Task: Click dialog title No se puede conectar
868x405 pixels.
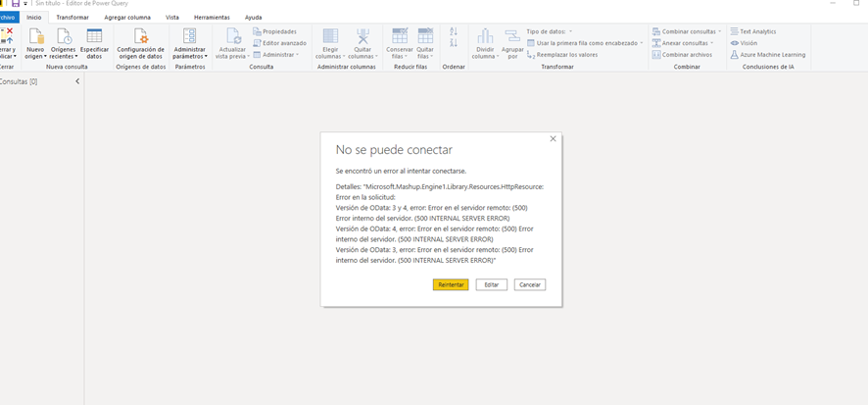Action: 394,150
